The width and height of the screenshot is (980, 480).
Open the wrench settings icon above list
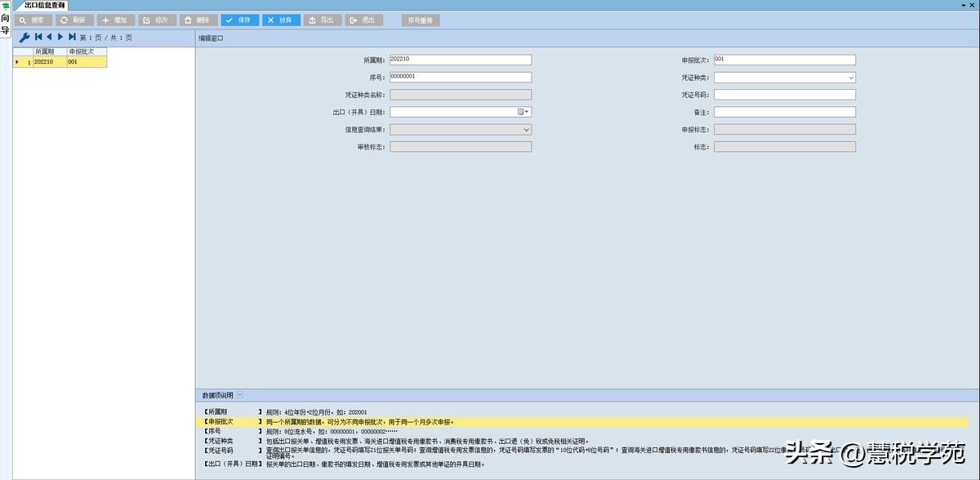click(24, 38)
